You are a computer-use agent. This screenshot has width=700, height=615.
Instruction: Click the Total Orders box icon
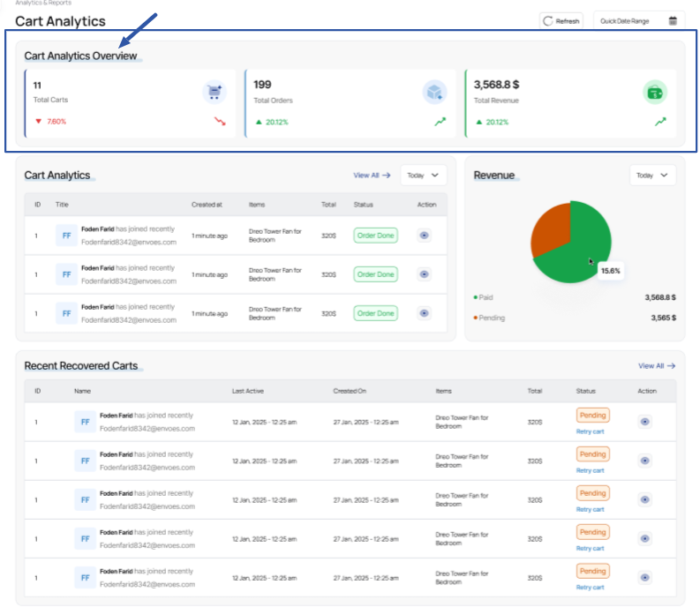433,91
